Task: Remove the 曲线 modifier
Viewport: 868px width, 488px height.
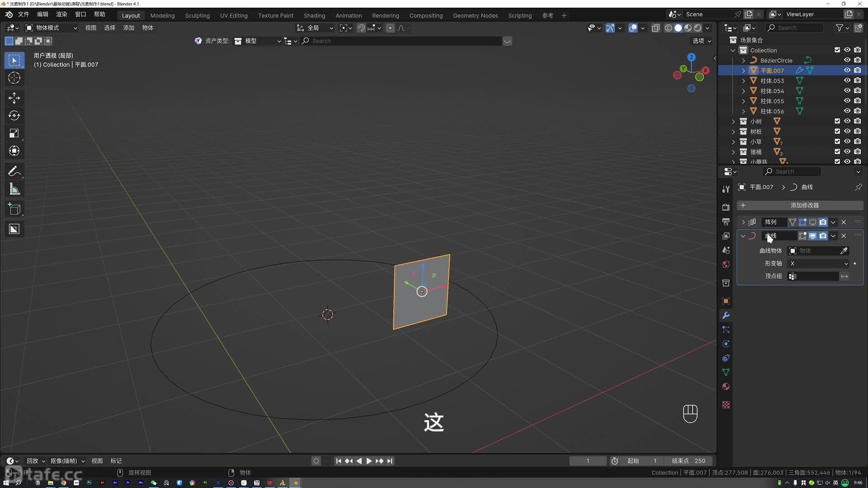Action: (844, 236)
